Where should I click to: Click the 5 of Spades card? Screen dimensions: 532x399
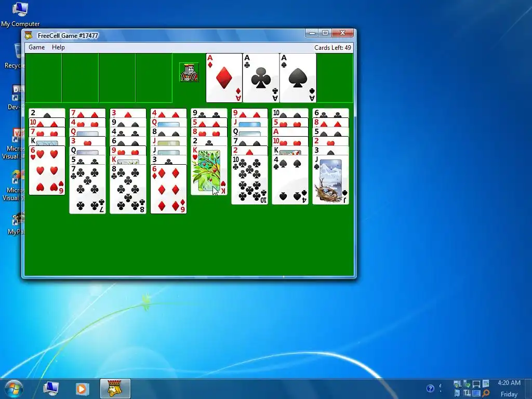pyautogui.click(x=331, y=131)
